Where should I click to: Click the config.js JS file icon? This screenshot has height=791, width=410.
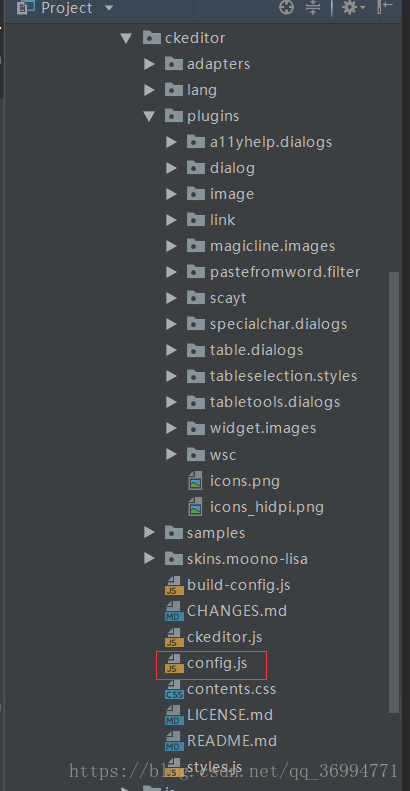pyautogui.click(x=173, y=664)
